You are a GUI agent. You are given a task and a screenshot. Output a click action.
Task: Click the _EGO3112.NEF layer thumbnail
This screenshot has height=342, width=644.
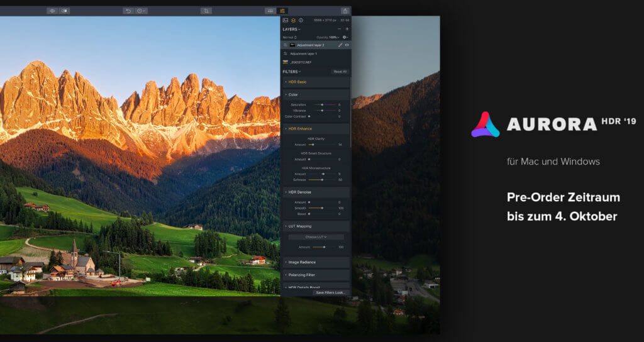285,62
